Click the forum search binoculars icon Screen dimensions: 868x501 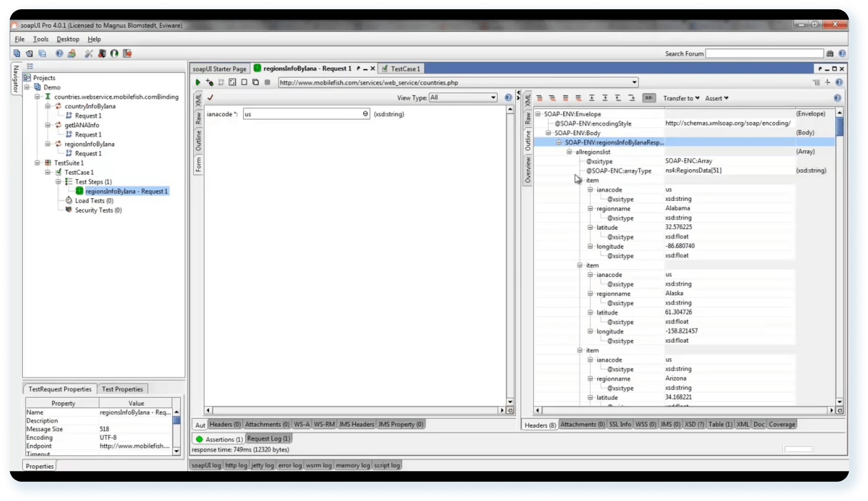830,53
